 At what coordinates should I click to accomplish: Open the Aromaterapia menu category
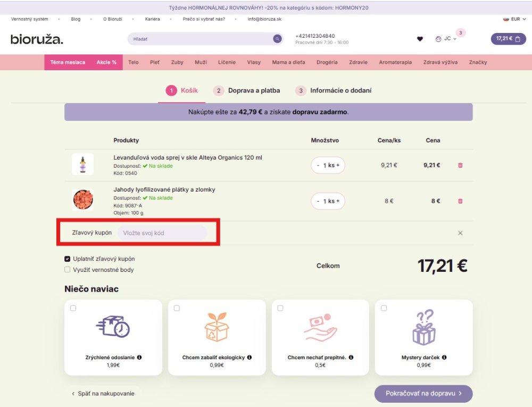[395, 62]
